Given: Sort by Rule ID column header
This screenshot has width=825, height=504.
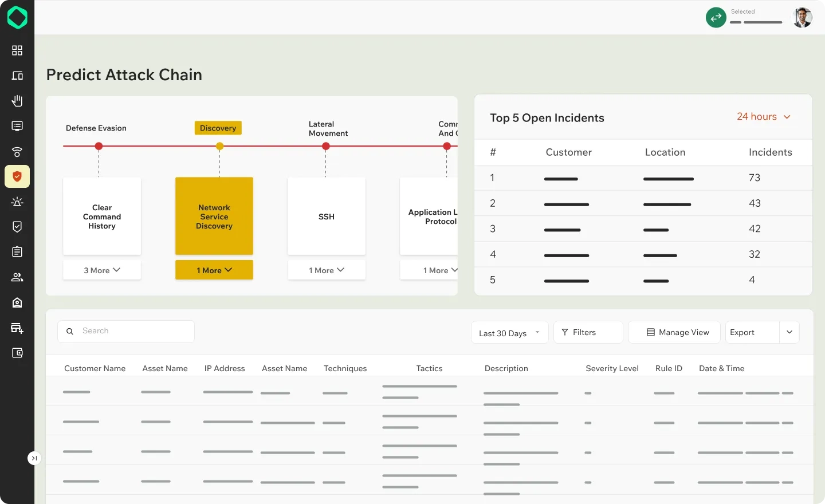Looking at the screenshot, I should [x=669, y=369].
